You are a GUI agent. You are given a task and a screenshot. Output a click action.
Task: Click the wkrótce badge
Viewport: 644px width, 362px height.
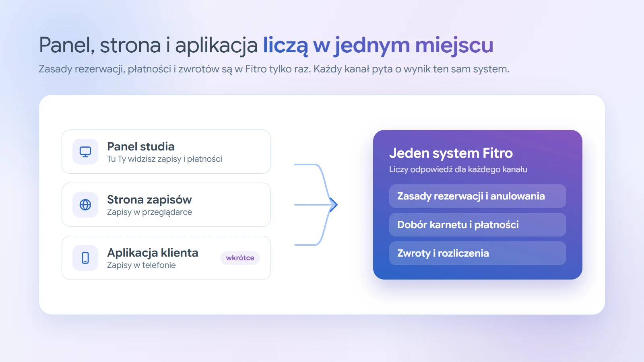pyautogui.click(x=240, y=258)
